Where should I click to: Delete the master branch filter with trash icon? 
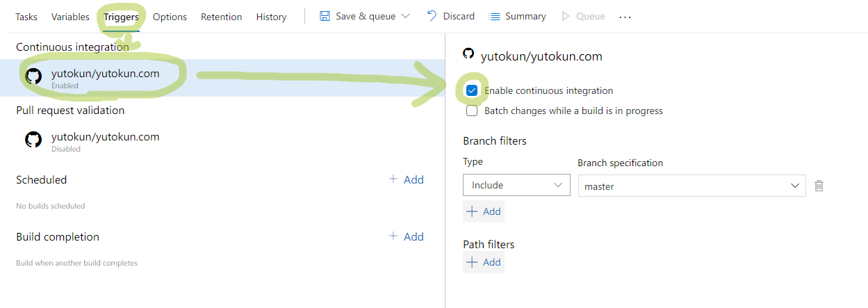click(819, 186)
